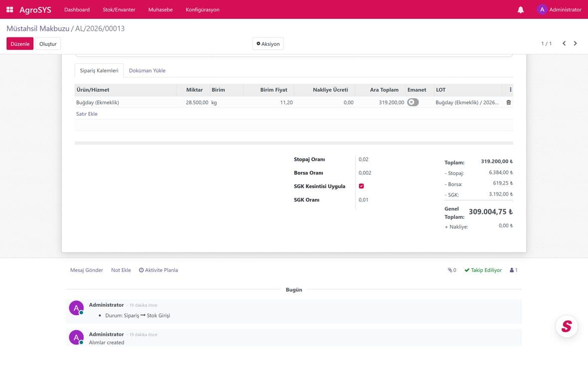This screenshot has height=368, width=588.
Task: Click the Oluştur button
Action: [x=48, y=44]
